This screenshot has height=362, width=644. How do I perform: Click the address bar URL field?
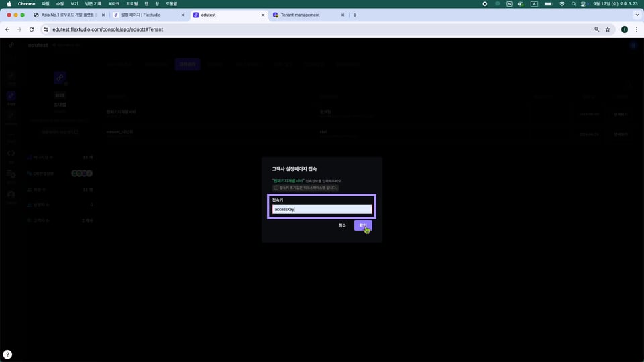click(x=321, y=29)
